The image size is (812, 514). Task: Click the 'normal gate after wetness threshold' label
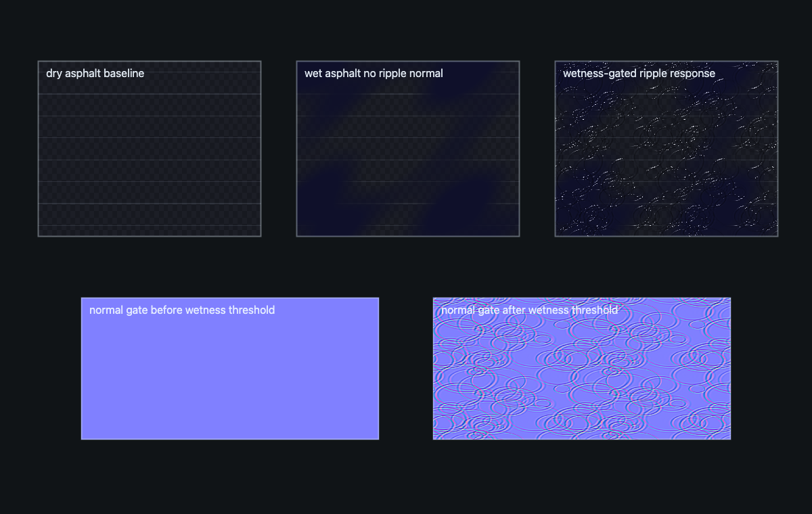click(x=529, y=310)
